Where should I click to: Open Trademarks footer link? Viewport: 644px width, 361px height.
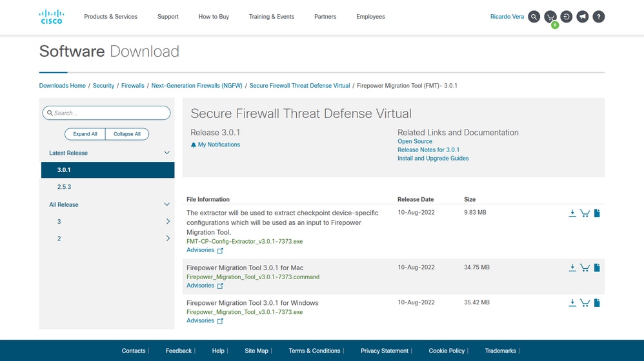[x=500, y=351]
